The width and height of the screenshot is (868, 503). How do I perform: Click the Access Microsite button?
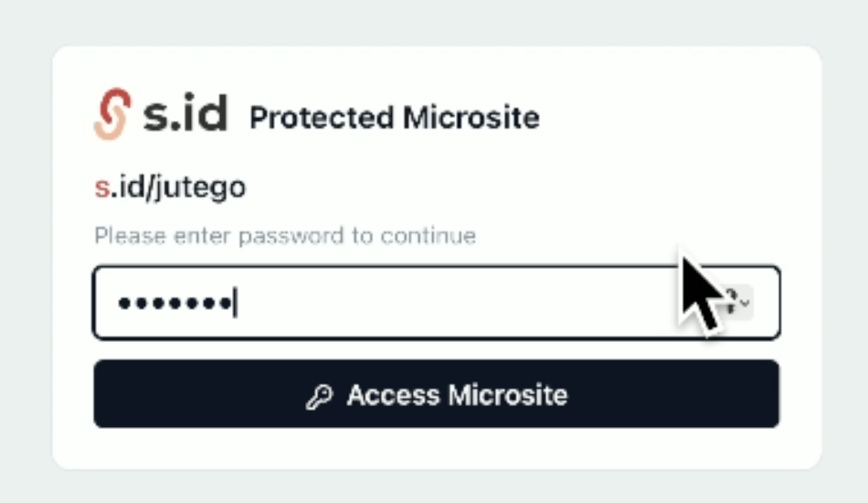[x=437, y=394]
